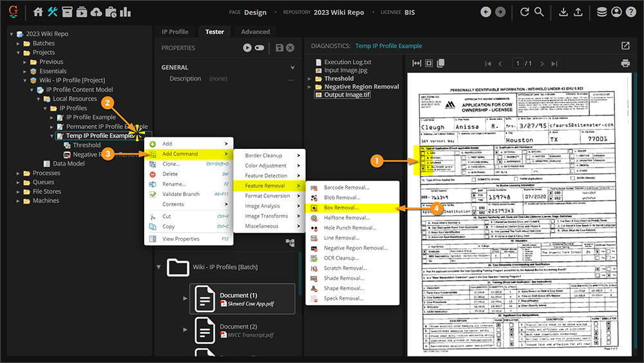The height and width of the screenshot is (363, 644).
Task: Select Document (2) MVCC Transcript.pdf
Action: pyautogui.click(x=242, y=330)
